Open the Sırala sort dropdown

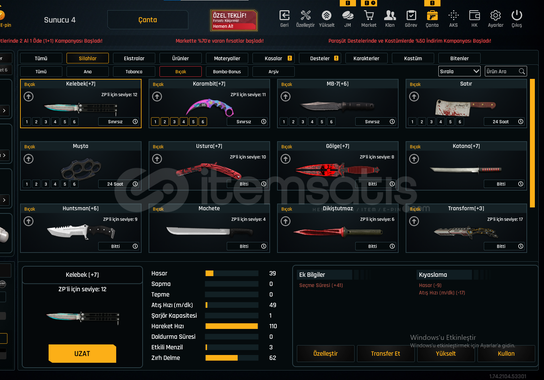coord(459,71)
